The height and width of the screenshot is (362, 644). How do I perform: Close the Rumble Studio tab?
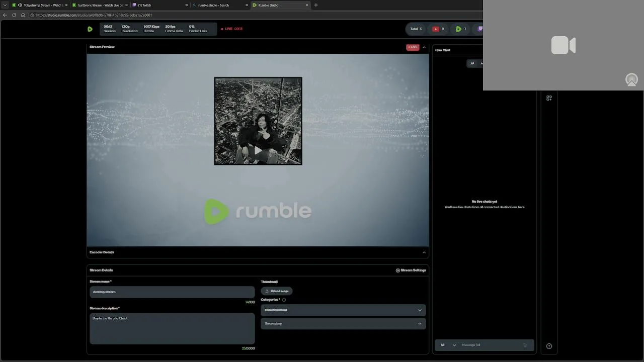click(307, 5)
